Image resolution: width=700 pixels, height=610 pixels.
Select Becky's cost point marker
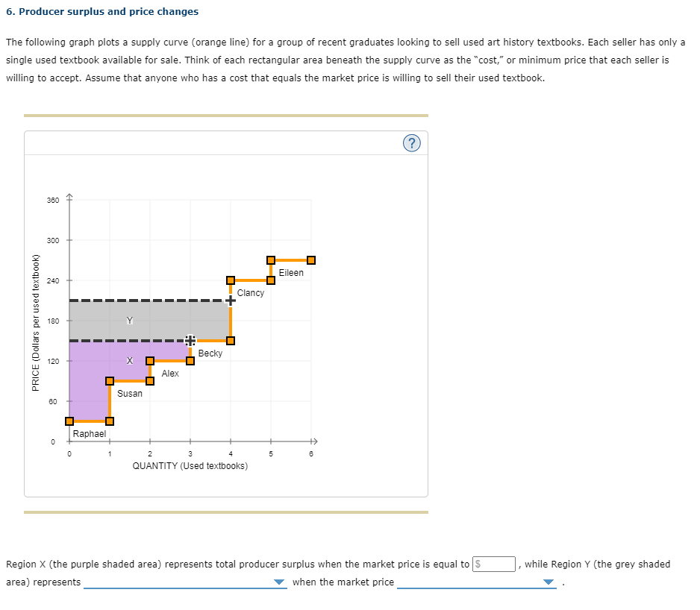click(x=230, y=340)
